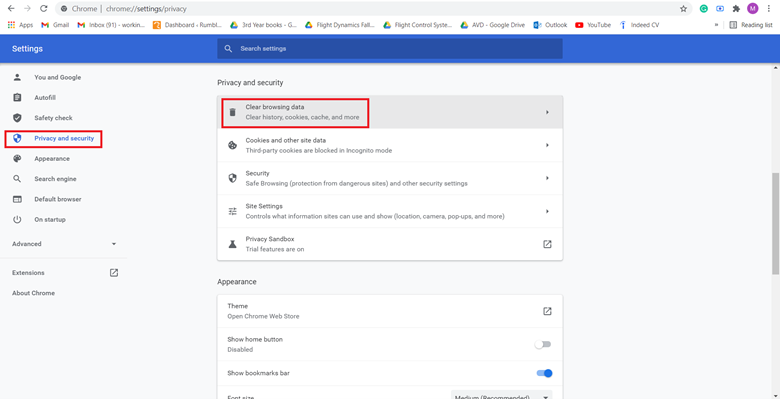Select Appearance in sidebar
Screen dimensions: 780x399
(52, 159)
